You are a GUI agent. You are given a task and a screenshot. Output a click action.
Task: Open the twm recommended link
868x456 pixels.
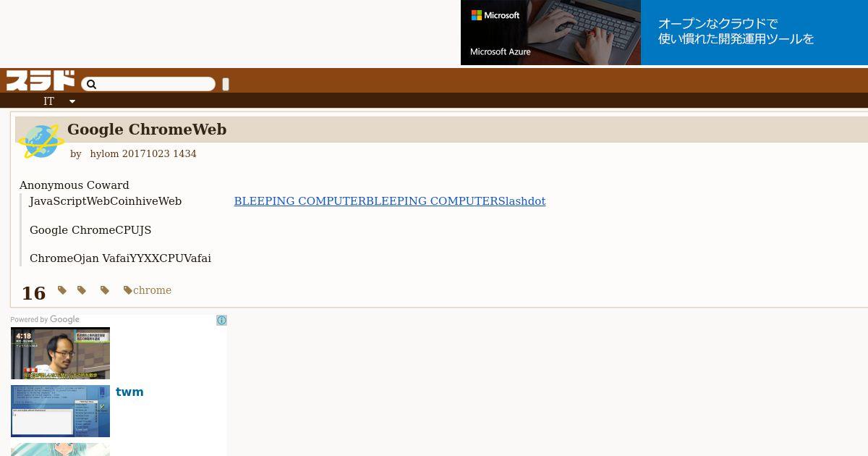click(129, 392)
